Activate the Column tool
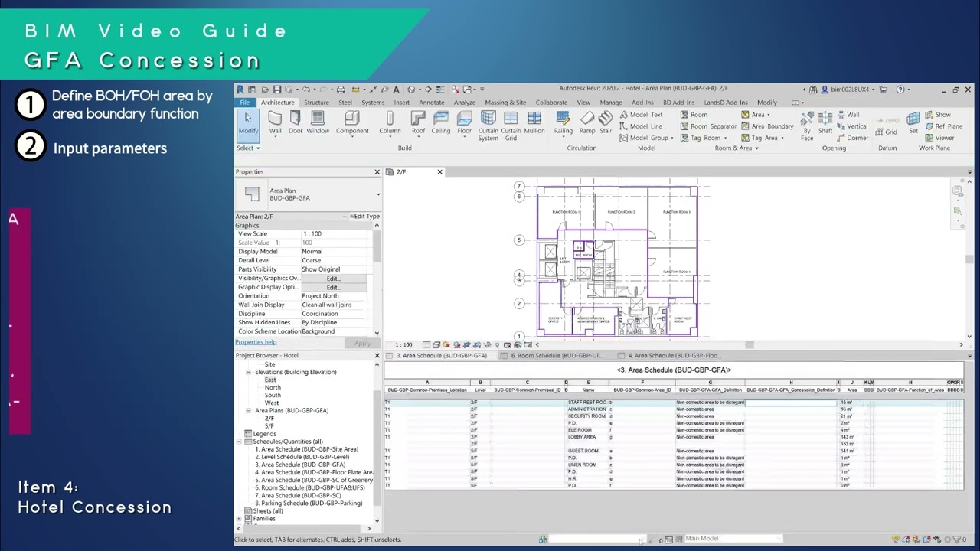The width and height of the screenshot is (980, 551). click(x=390, y=122)
